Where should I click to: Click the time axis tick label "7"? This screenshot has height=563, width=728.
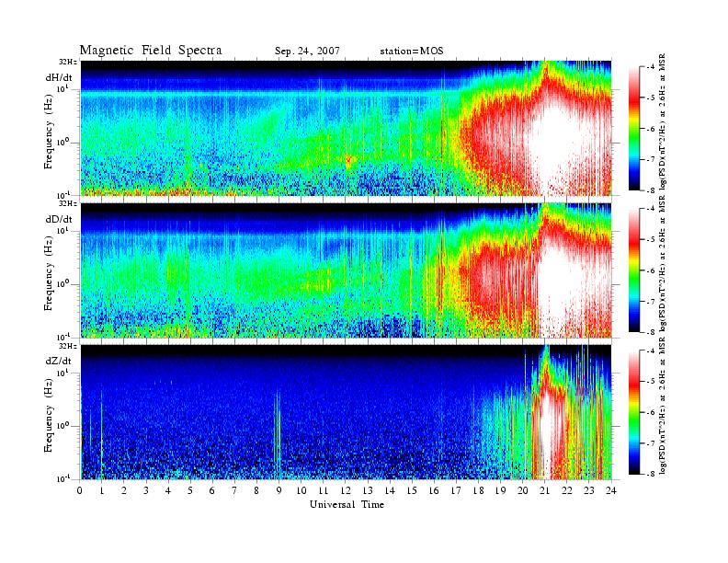coord(234,490)
